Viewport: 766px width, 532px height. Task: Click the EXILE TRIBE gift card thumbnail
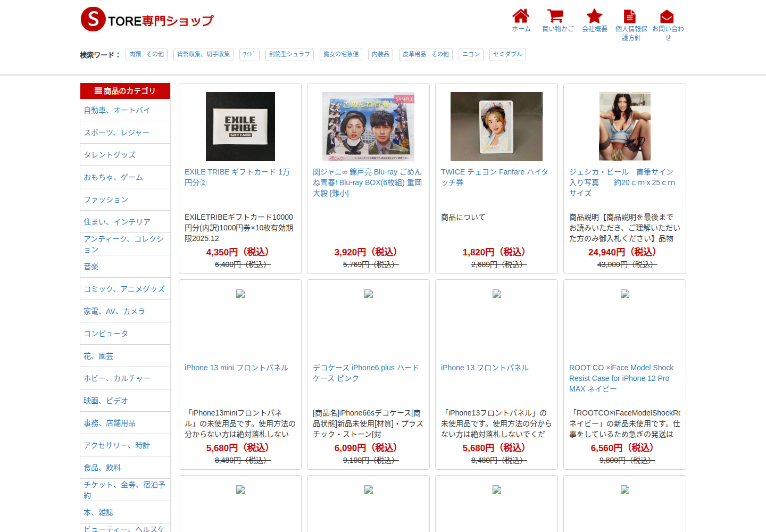tap(240, 127)
